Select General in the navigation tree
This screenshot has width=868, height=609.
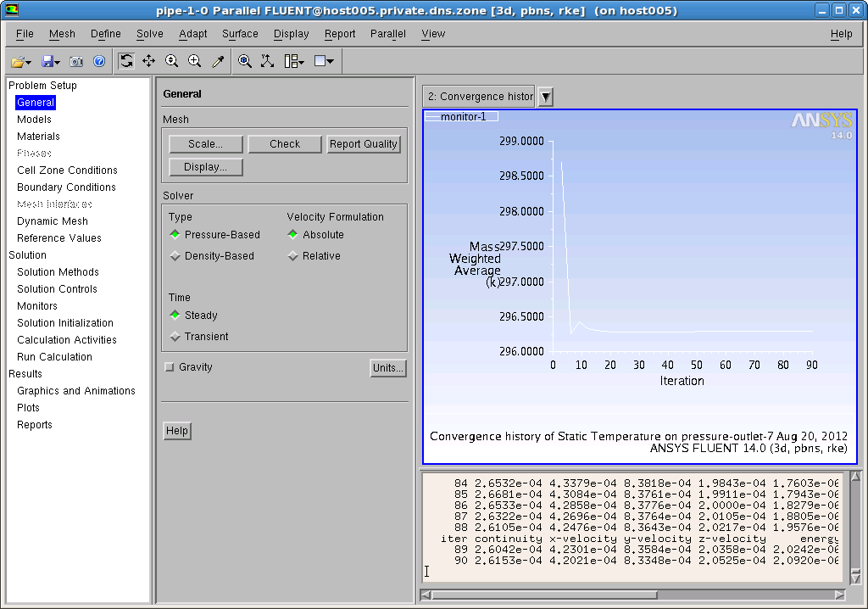coord(36,103)
